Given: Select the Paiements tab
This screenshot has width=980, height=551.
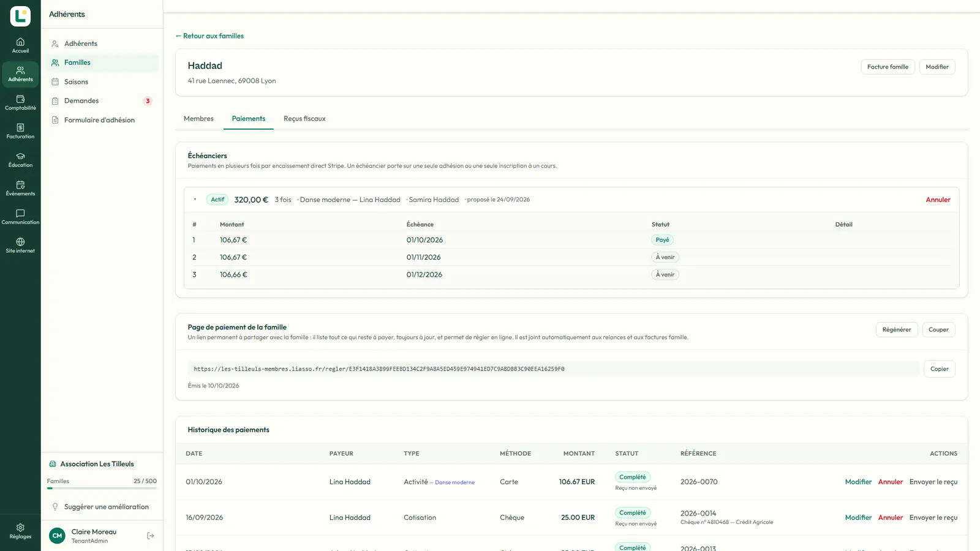Looking at the screenshot, I should [x=249, y=119].
